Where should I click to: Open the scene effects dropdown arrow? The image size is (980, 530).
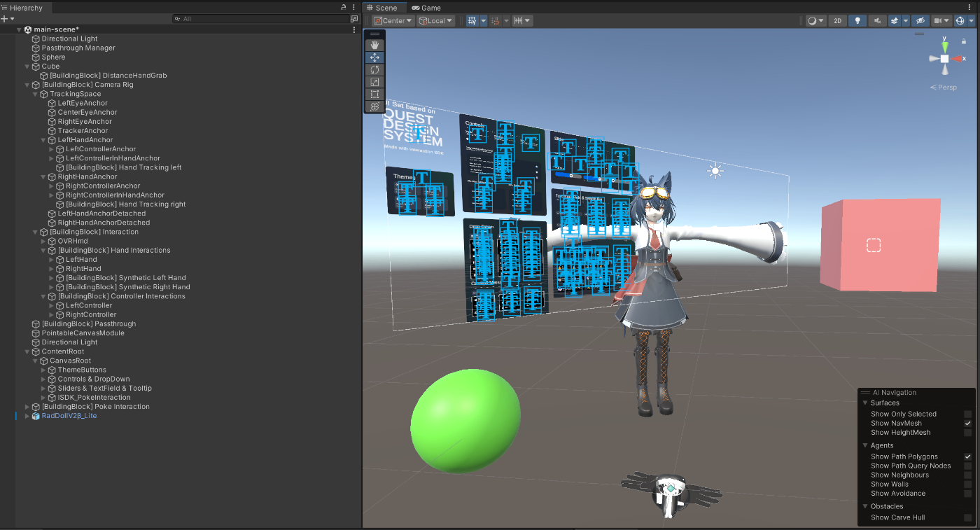tap(906, 21)
